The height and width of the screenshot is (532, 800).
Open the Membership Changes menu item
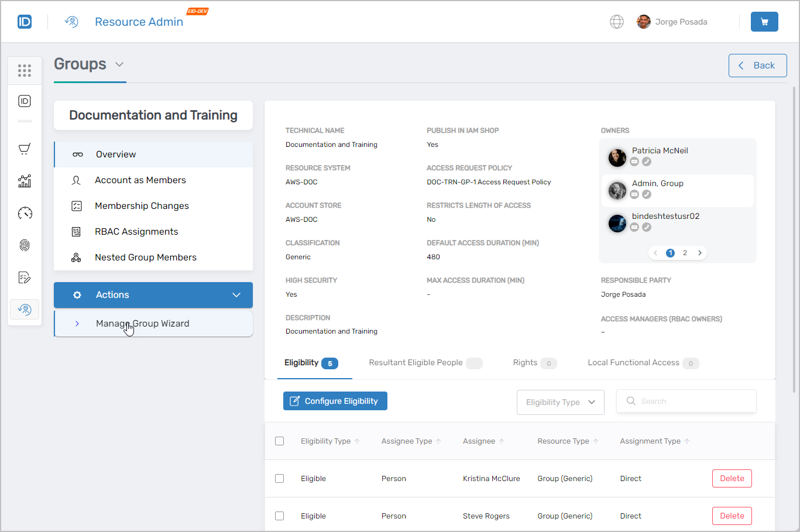[142, 206]
